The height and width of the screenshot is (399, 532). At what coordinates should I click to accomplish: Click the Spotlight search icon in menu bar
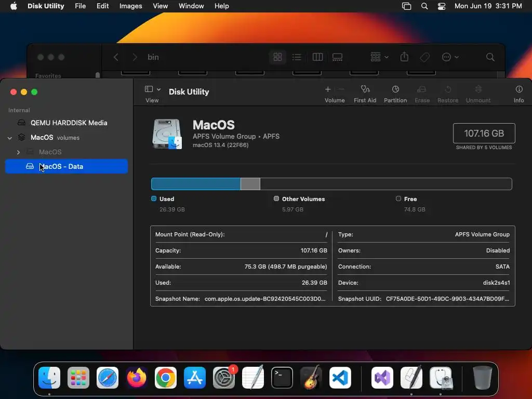point(424,6)
